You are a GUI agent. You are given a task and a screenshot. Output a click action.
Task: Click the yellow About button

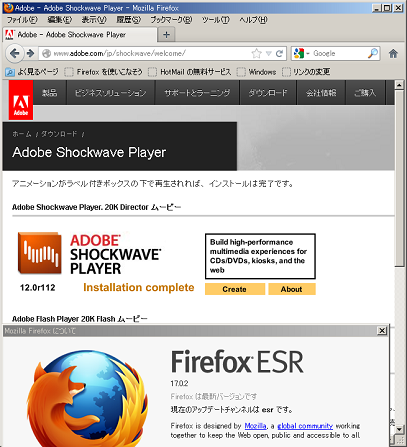(x=292, y=289)
